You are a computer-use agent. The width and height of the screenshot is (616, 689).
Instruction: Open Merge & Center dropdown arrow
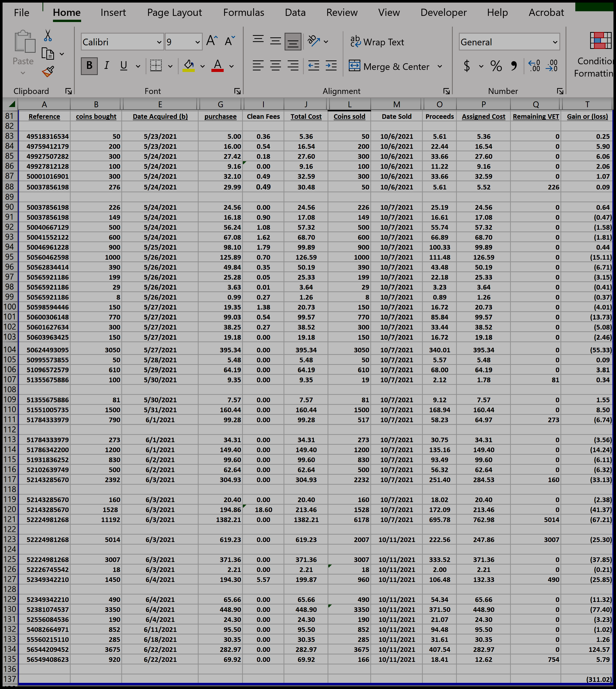point(440,66)
